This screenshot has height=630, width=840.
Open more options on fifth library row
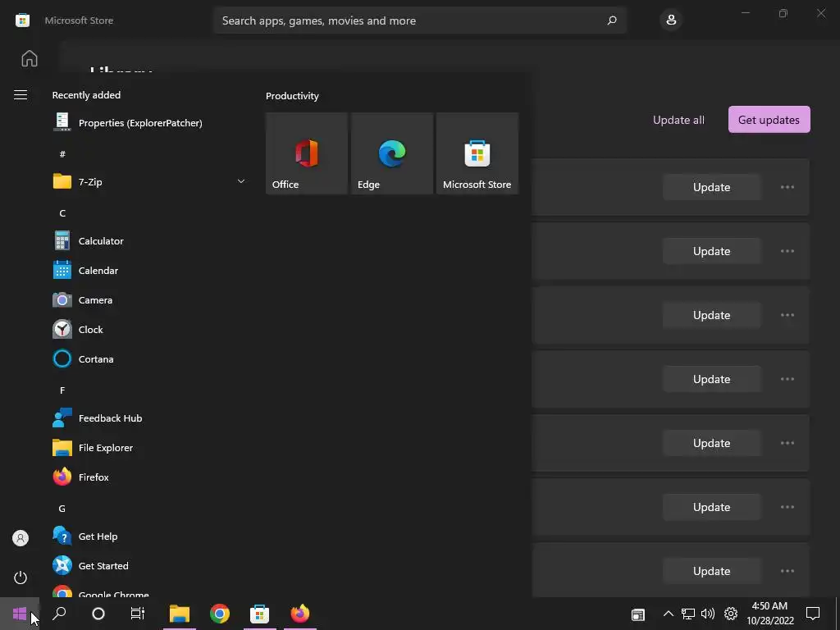pyautogui.click(x=787, y=443)
